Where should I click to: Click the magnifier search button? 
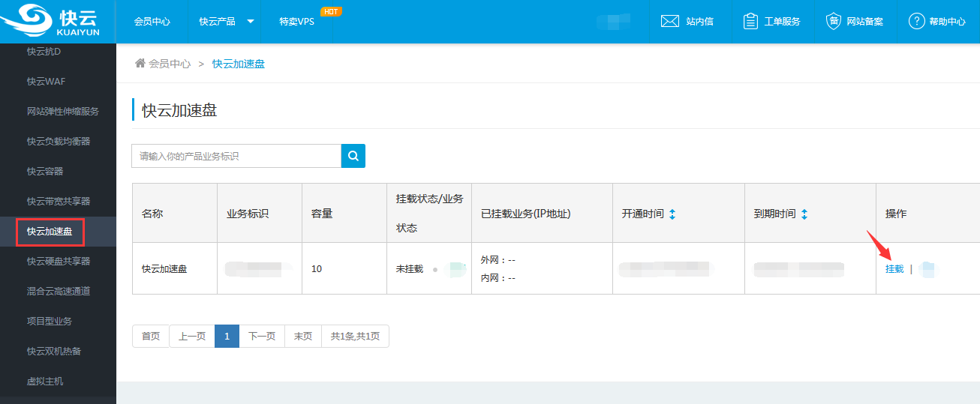(353, 156)
